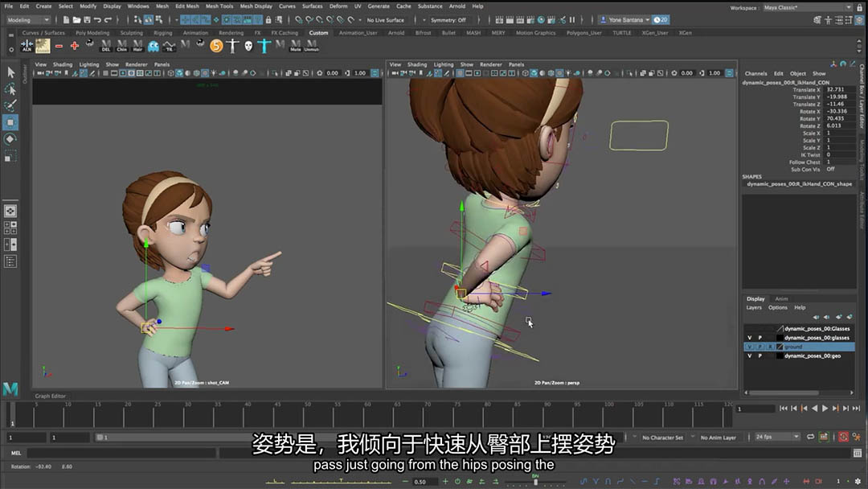
Task: Pick the Paint Selection tool
Action: pyautogui.click(x=10, y=105)
